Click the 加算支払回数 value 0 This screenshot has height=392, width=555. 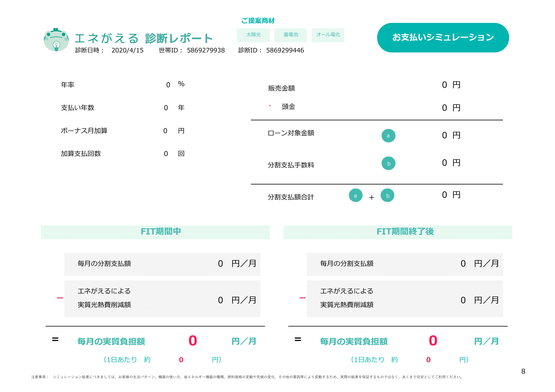tap(166, 154)
